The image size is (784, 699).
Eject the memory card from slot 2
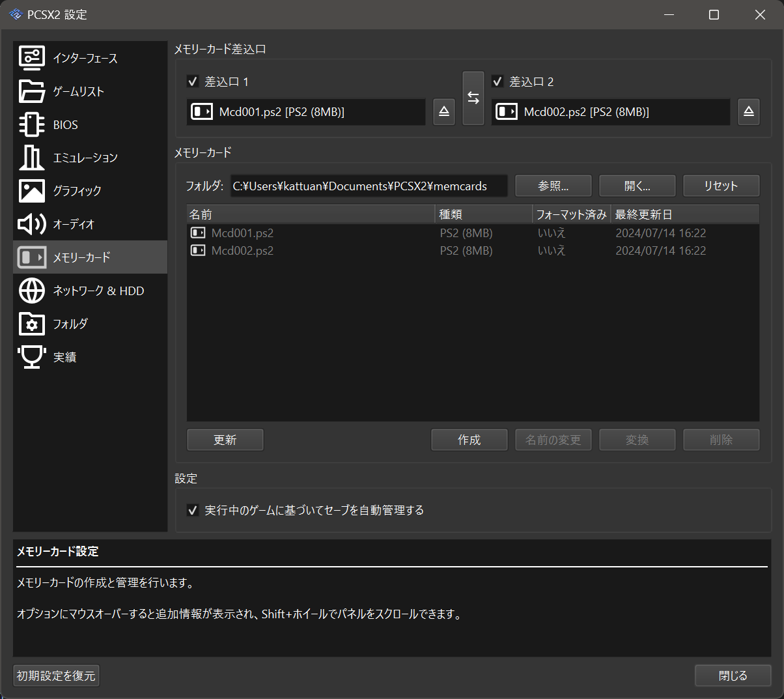pos(749,112)
